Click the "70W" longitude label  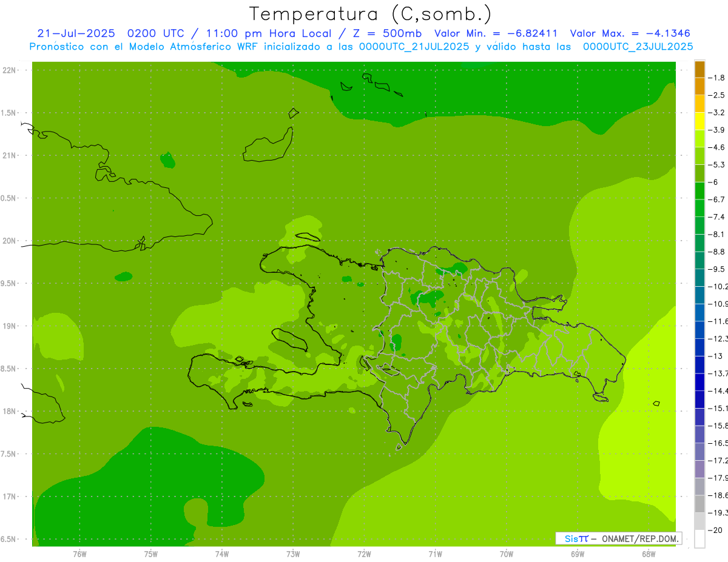coord(506,554)
